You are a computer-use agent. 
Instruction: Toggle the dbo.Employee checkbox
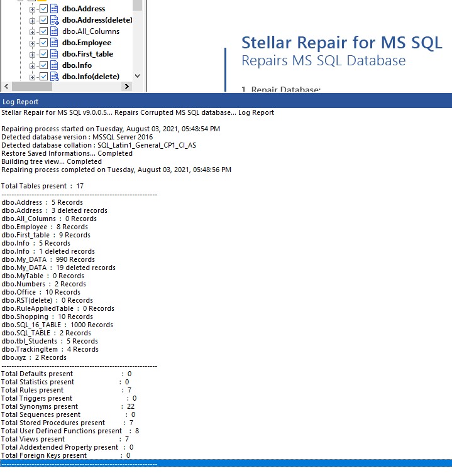pos(43,43)
